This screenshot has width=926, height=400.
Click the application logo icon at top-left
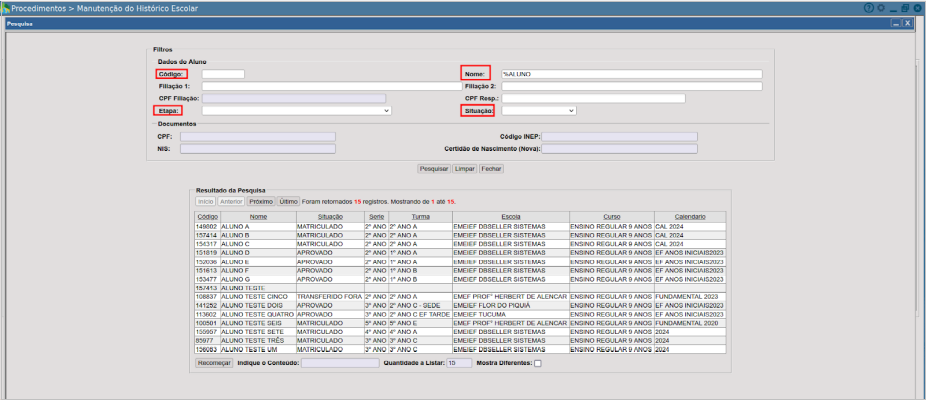click(5, 7)
